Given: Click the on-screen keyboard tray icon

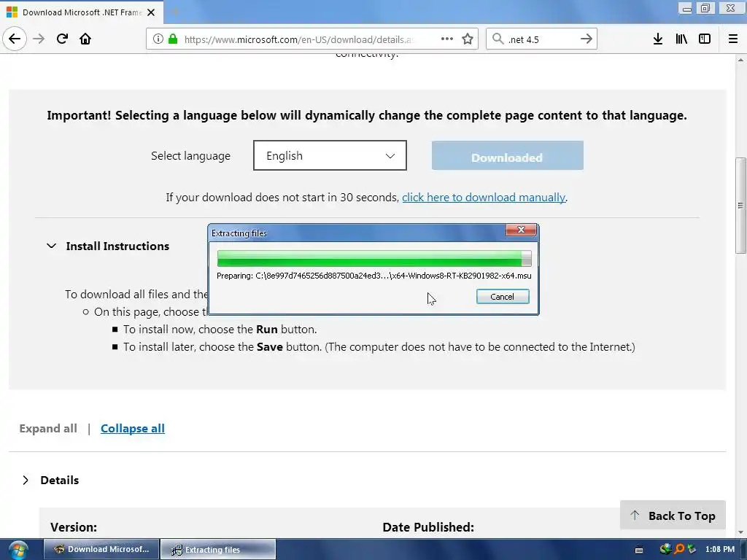Looking at the screenshot, I should (639, 550).
